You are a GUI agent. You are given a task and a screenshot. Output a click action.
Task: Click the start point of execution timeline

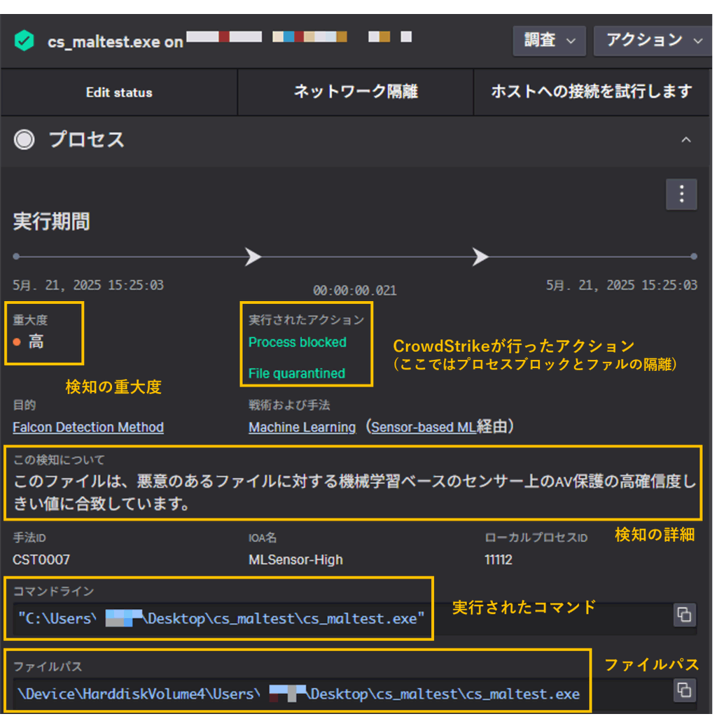point(16,256)
